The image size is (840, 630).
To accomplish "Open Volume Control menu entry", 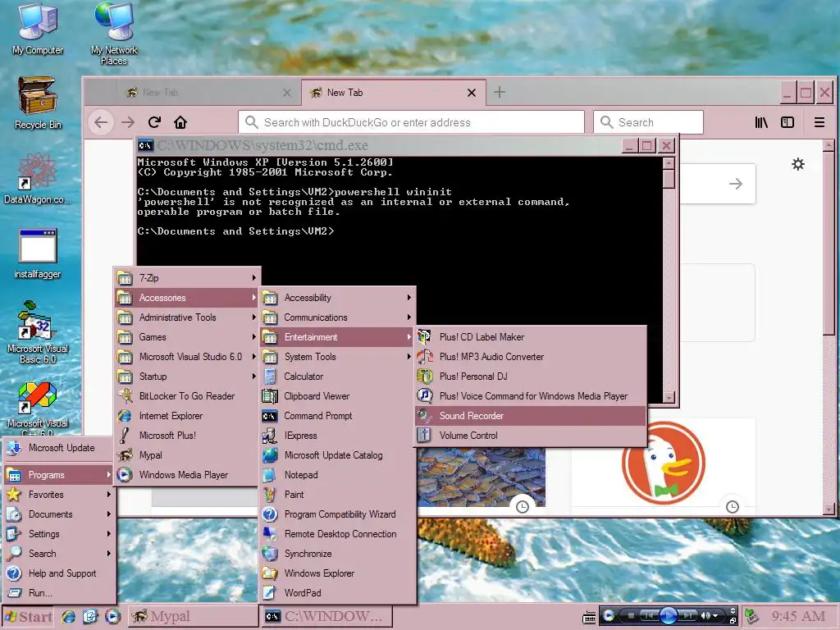I will click(x=531, y=436).
